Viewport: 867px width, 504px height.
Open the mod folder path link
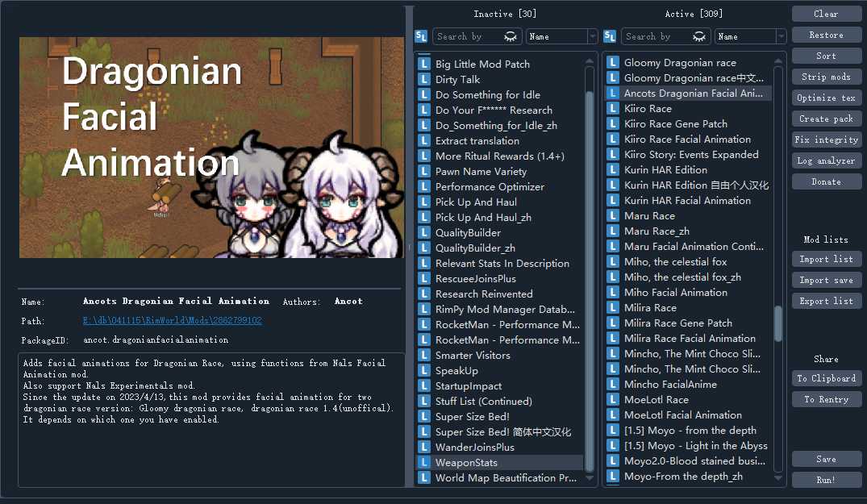pos(173,320)
